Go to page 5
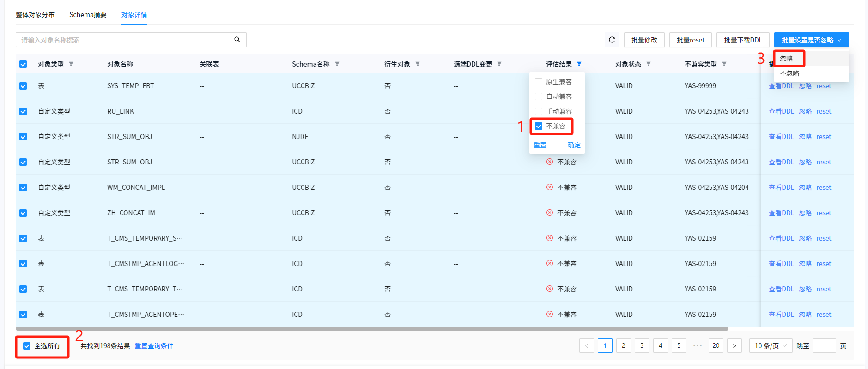Screen dimensions: 868x369 click(x=679, y=345)
